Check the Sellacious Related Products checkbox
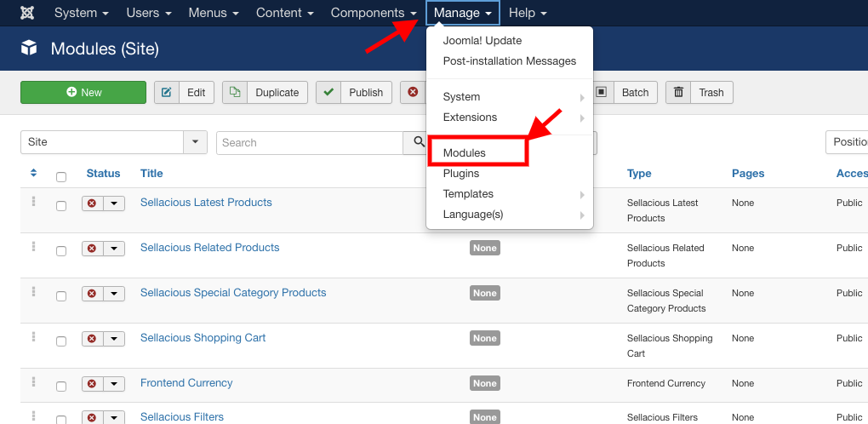868x424 pixels. [x=61, y=251]
